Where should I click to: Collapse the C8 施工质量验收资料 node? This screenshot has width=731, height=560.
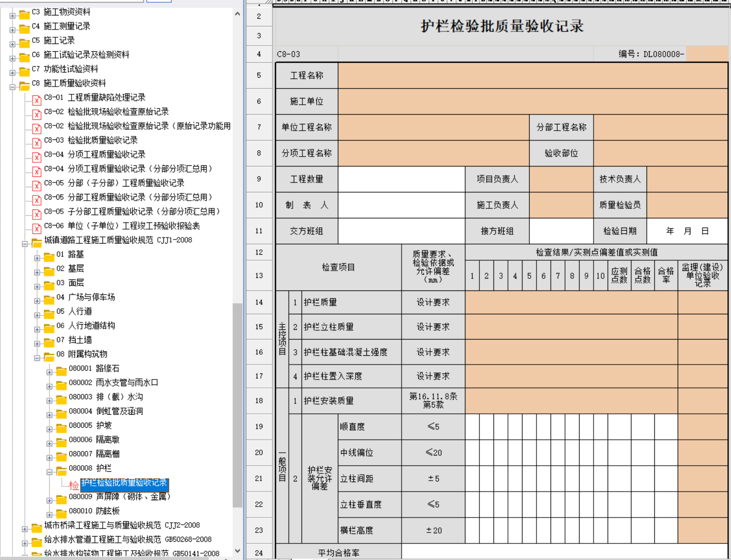point(12,87)
